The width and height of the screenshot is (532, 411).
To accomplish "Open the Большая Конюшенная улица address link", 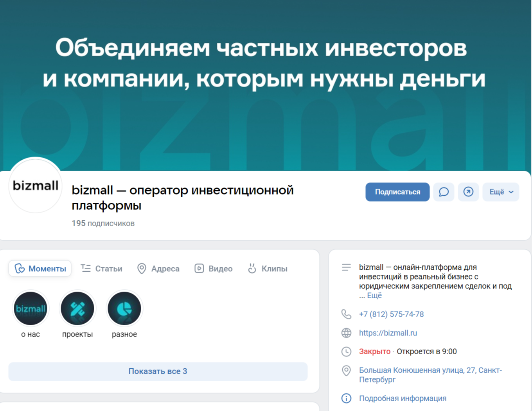I will [x=430, y=375].
